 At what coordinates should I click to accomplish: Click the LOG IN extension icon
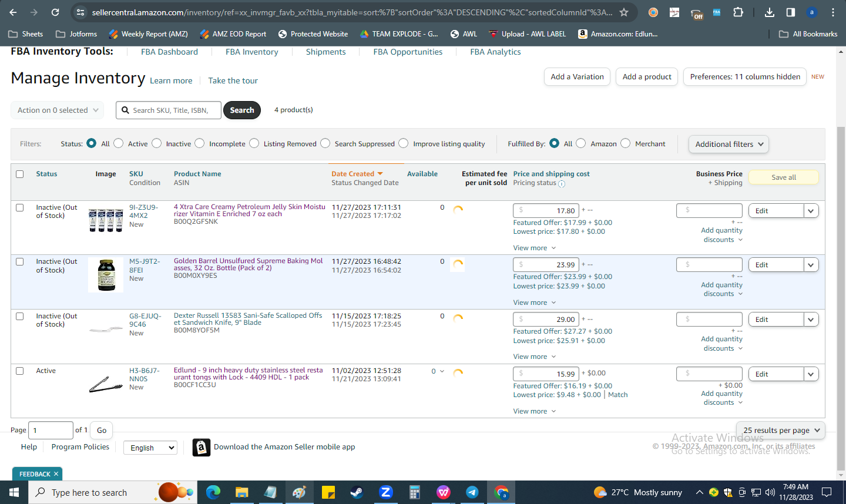tap(674, 12)
